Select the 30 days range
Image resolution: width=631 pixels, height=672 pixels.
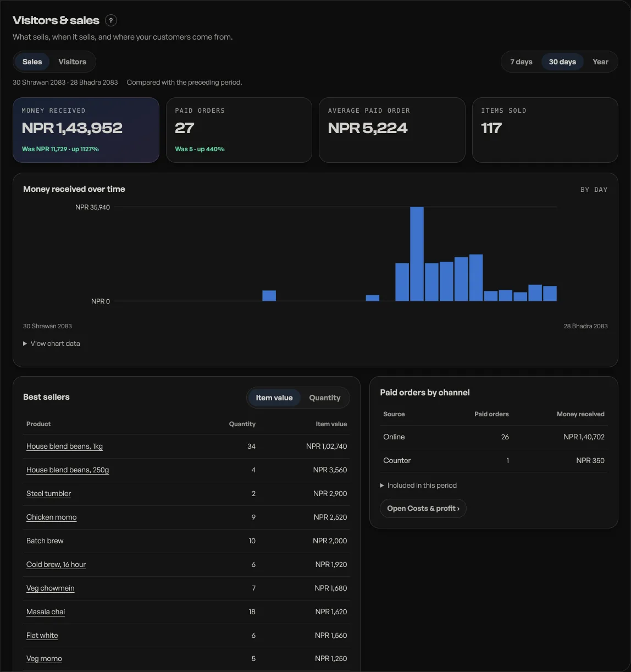pyautogui.click(x=562, y=62)
